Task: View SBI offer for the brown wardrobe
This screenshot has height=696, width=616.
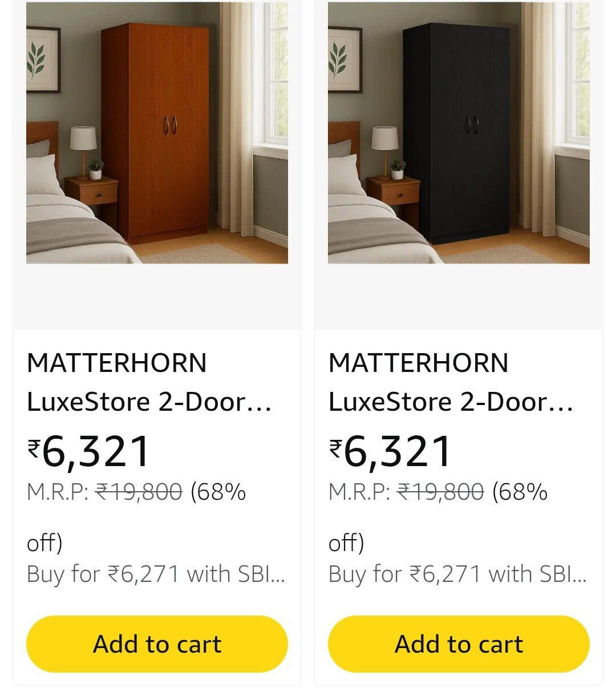Action: (156, 574)
